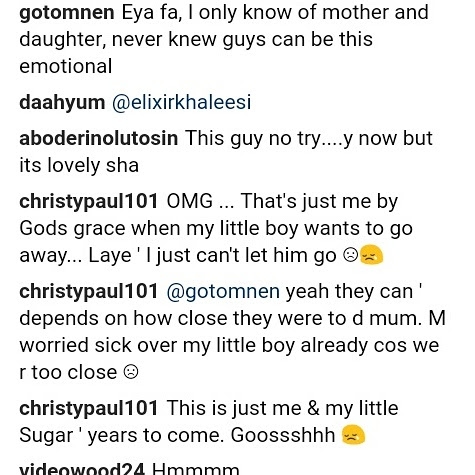This screenshot has width=475, height=475.
Task: Open gotomnen's profile from first comment
Action: [x=67, y=13]
